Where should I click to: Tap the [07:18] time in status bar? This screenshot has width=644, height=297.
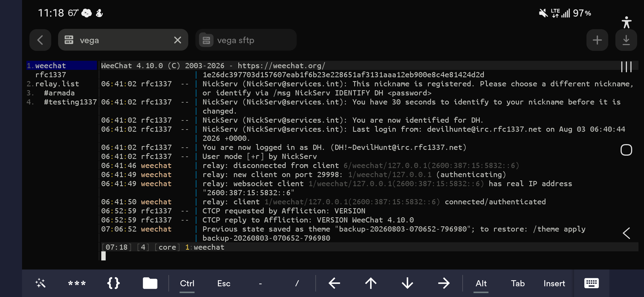coord(117,247)
